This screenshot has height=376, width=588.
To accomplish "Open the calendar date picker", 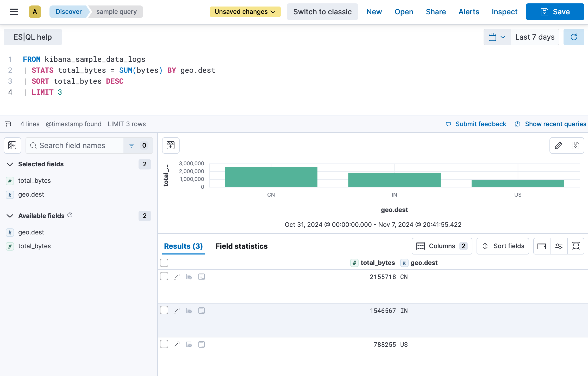I will tap(496, 37).
